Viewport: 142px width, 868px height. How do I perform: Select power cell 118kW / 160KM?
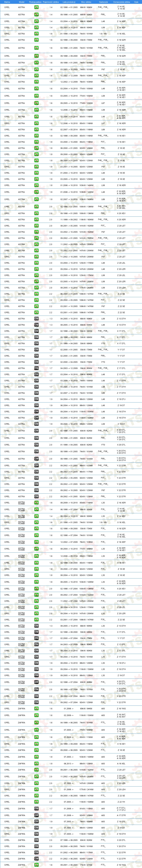[86, 220]
